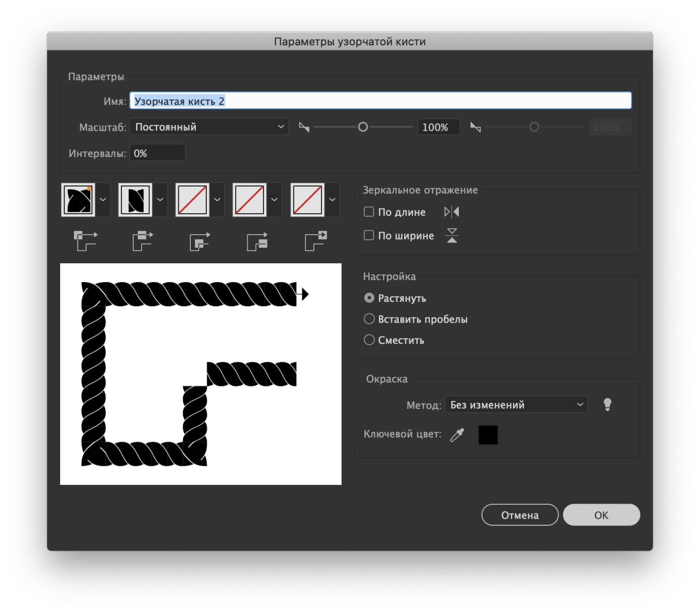This screenshot has width=700, height=613.
Task: Click the Имя text field
Action: pos(381,101)
